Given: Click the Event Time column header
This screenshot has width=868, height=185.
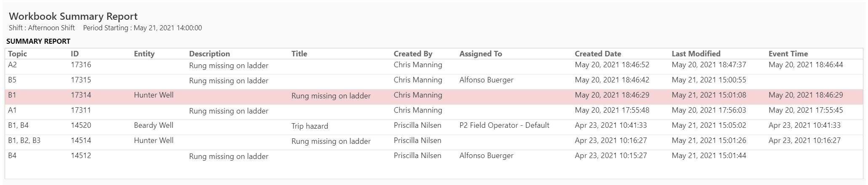Looking at the screenshot, I should [788, 54].
